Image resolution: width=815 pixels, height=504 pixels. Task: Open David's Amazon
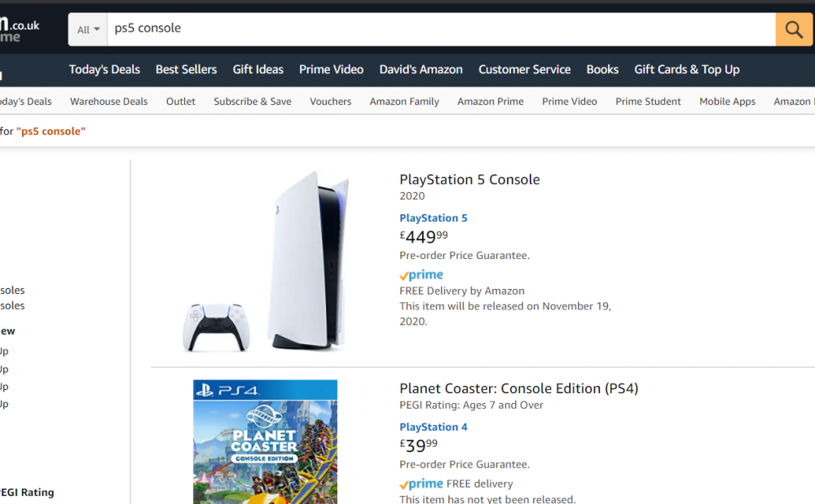[x=421, y=69]
